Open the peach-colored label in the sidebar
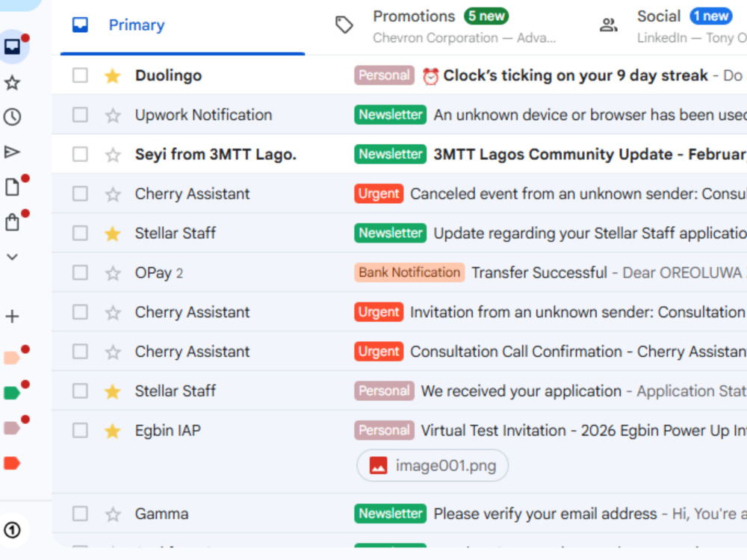The image size is (747, 560). (12, 358)
